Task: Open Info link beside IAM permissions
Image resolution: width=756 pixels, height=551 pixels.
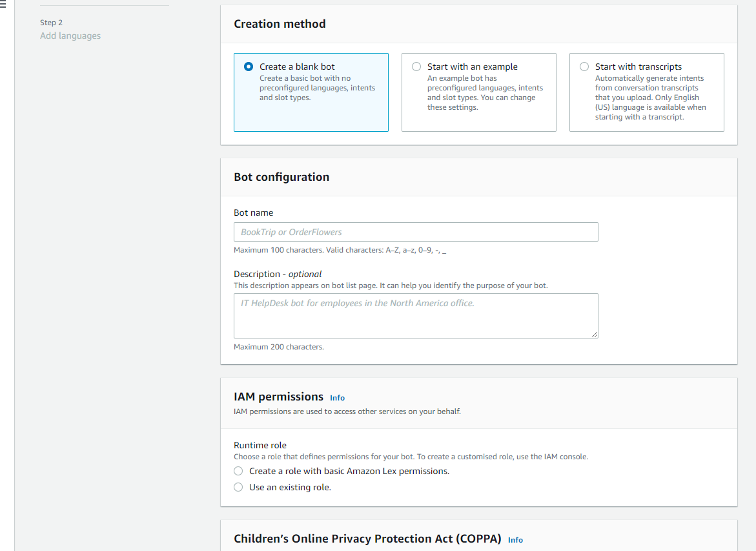Action: coord(337,398)
